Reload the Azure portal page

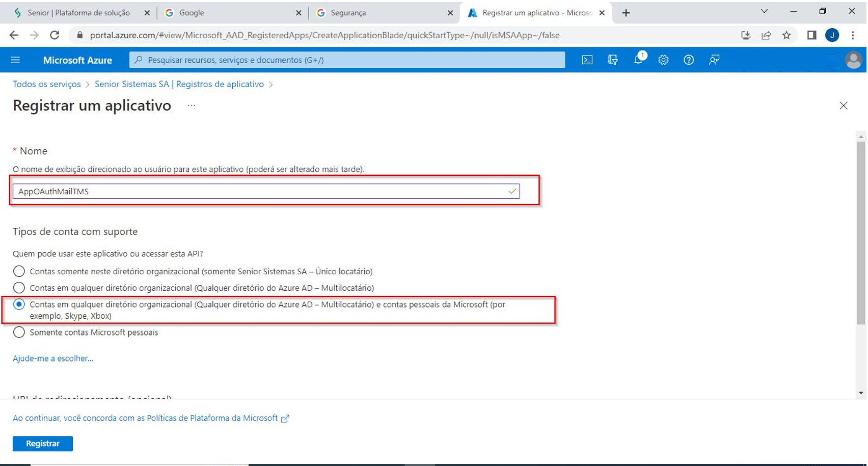pos(55,35)
